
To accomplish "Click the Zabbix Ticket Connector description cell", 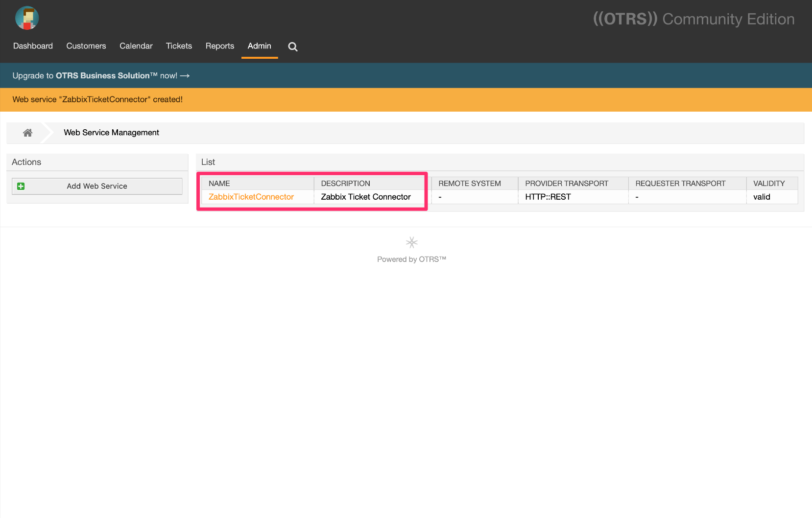I will pos(366,197).
